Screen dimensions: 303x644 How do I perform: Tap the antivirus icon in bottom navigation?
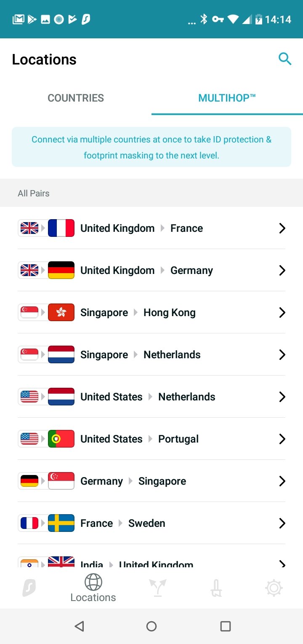click(x=216, y=588)
